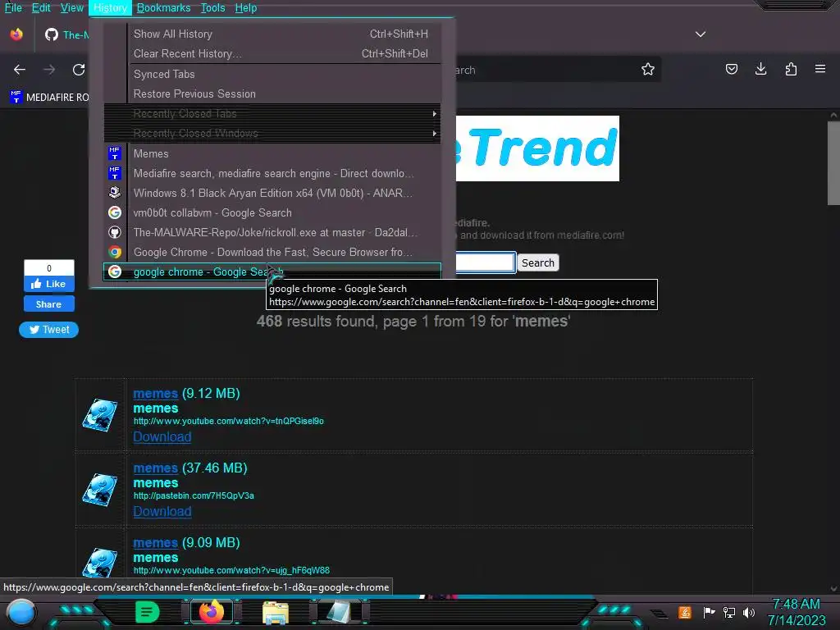Click the MEDIAFIRE bookmark toolbar icon
Image resolution: width=840 pixels, height=630 pixels.
point(16,97)
